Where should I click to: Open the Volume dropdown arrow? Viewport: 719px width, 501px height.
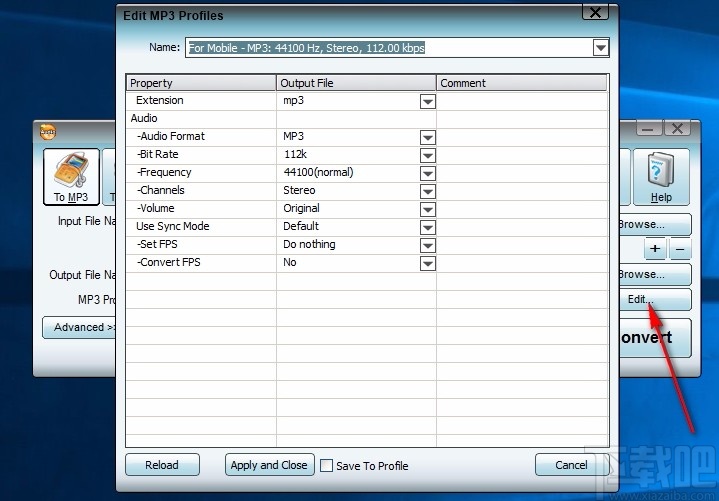point(427,209)
